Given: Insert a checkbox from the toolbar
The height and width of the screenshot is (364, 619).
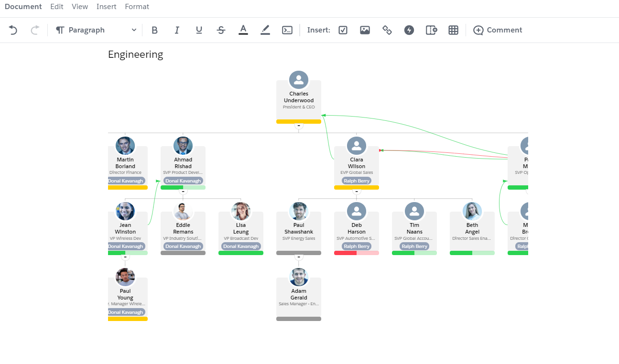Looking at the screenshot, I should pos(343,30).
